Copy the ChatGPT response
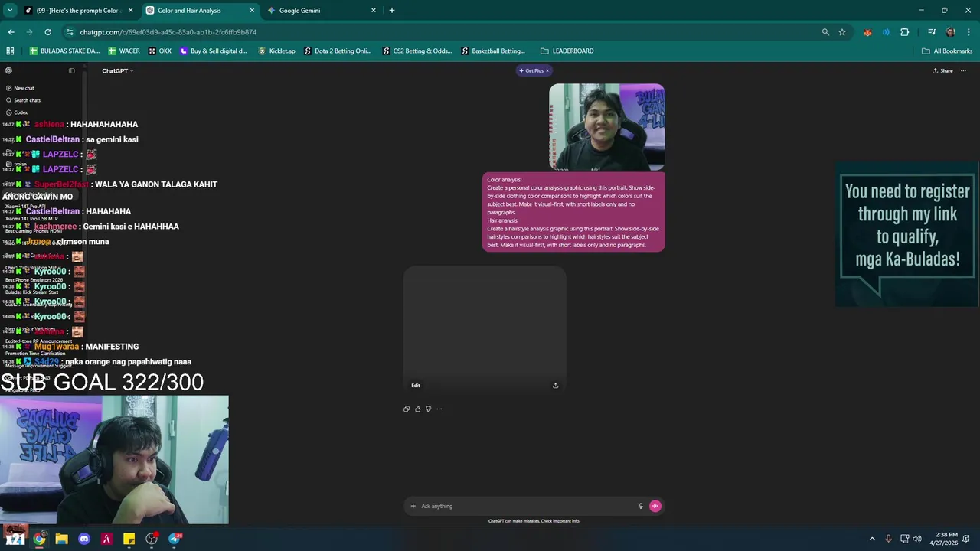This screenshot has height=551, width=980. click(x=407, y=409)
